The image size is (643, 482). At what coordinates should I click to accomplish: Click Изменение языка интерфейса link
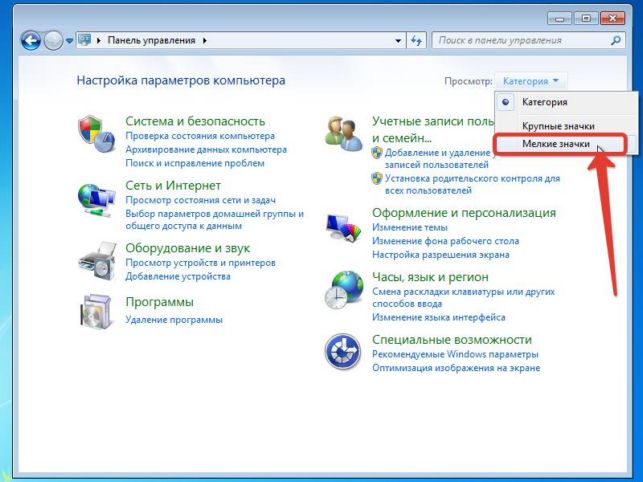[439, 317]
